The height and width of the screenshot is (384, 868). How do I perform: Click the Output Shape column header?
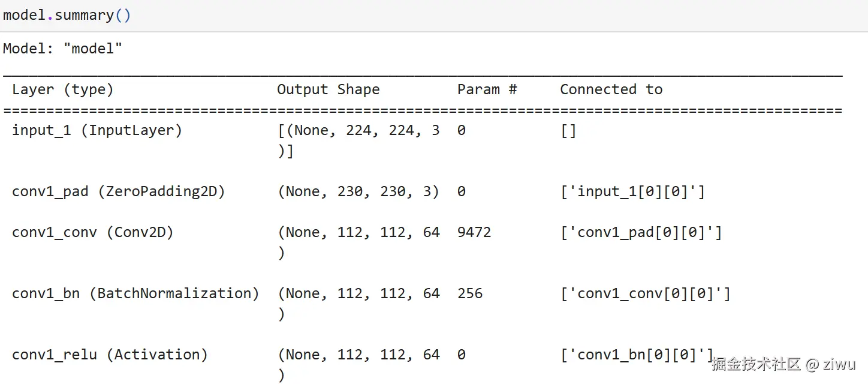(328, 90)
